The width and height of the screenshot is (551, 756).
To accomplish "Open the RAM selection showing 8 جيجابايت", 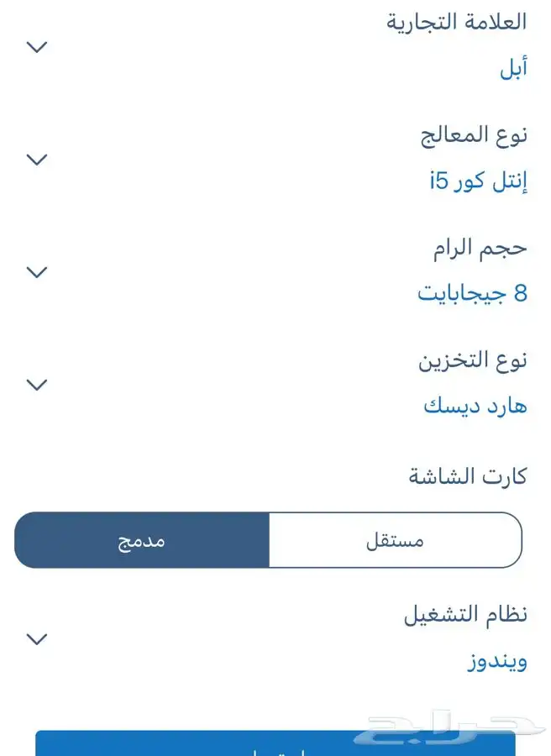I will pos(472,294).
